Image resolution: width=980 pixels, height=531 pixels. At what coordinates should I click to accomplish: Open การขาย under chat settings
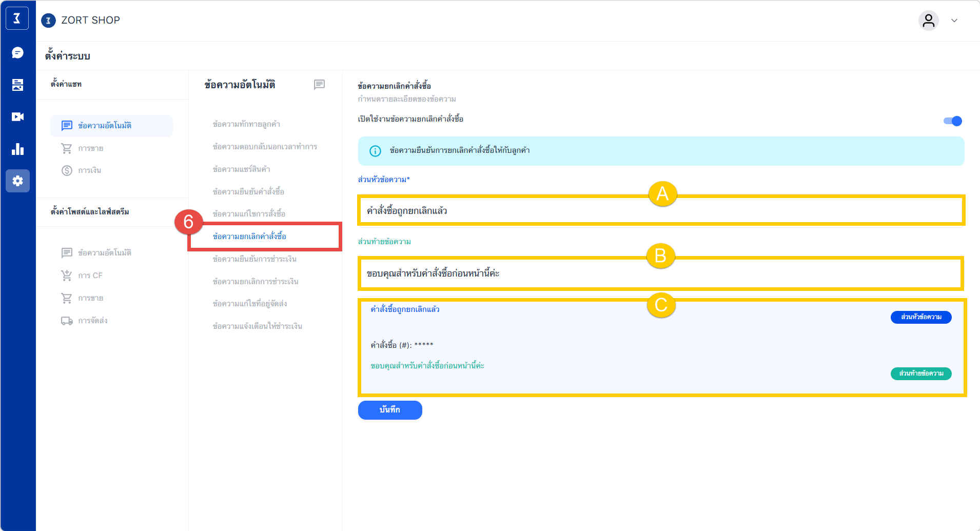(x=91, y=148)
